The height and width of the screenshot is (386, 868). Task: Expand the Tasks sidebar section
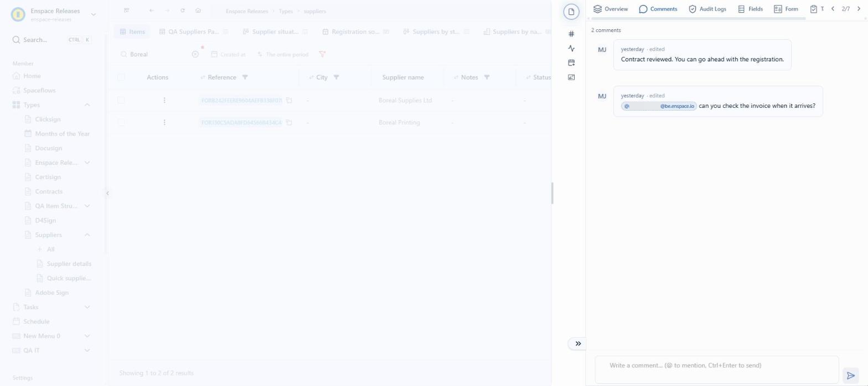87,307
